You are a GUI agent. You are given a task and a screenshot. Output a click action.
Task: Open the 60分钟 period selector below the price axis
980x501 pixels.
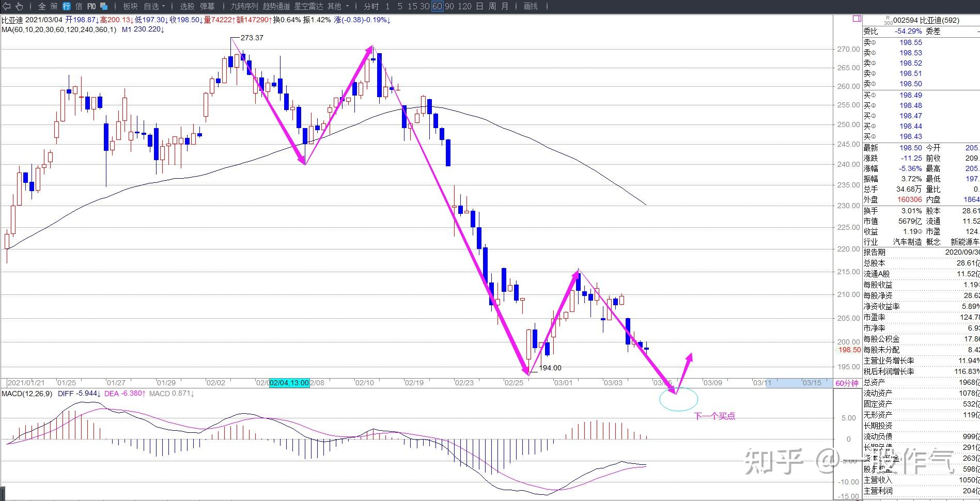(847, 383)
